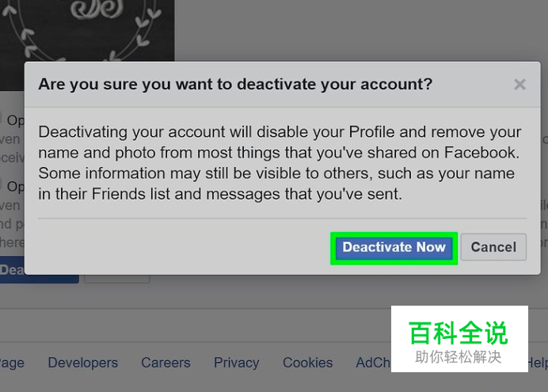Viewport: 548px width, 392px height.
Task: Toggle the first Opt out checkbox at left edge
Action: coord(1,116)
